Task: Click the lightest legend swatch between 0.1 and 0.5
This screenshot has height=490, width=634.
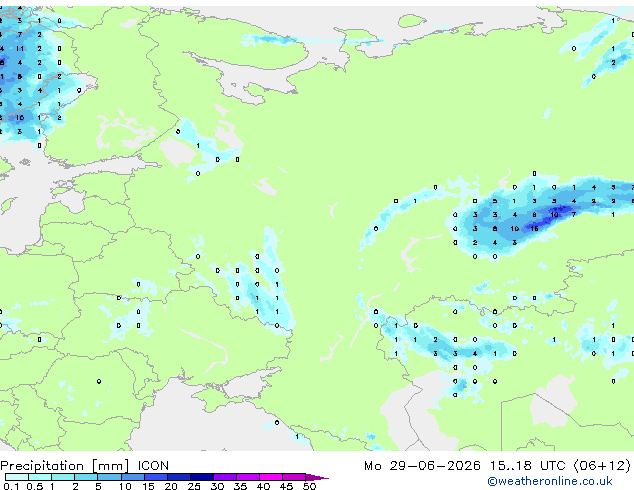Action: pos(17,477)
